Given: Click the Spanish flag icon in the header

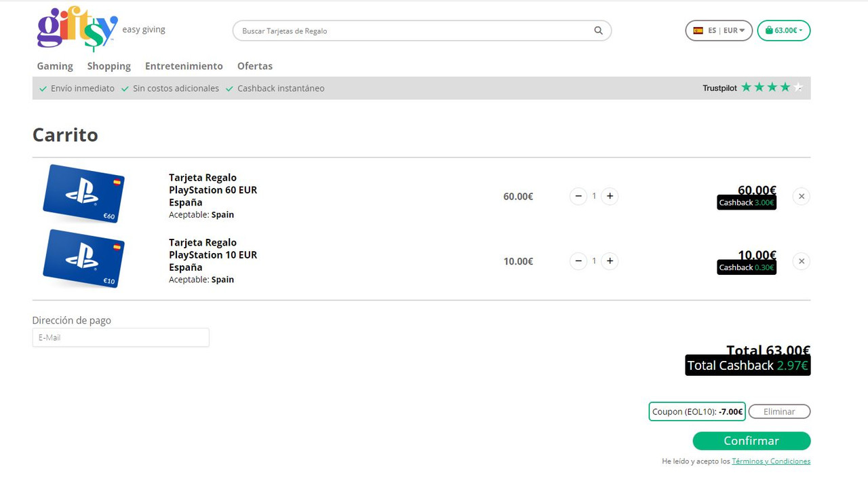Looking at the screenshot, I should [x=698, y=31].
